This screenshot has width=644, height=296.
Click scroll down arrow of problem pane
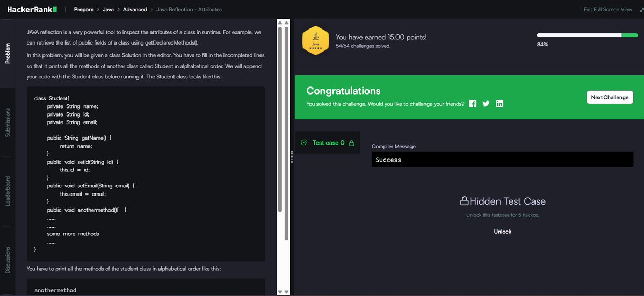point(280,292)
